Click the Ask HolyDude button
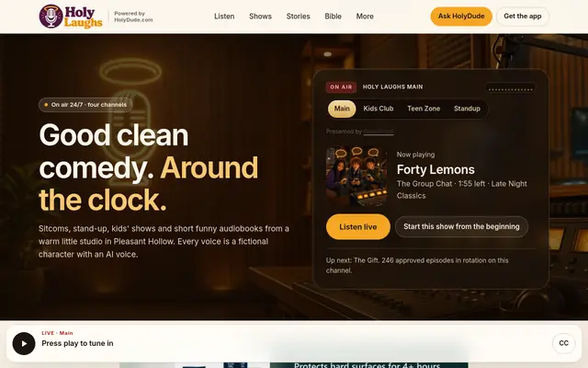This screenshot has height=368, width=588. (461, 17)
